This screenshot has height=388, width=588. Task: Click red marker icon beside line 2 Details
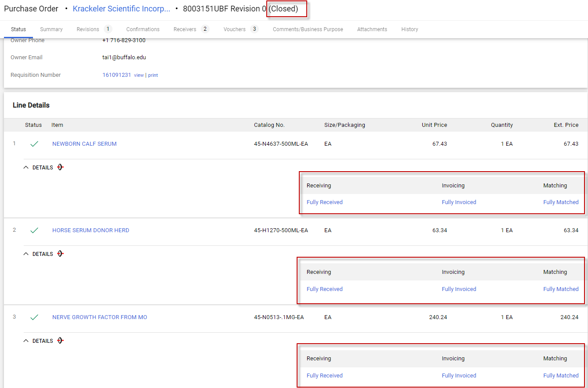(61, 254)
